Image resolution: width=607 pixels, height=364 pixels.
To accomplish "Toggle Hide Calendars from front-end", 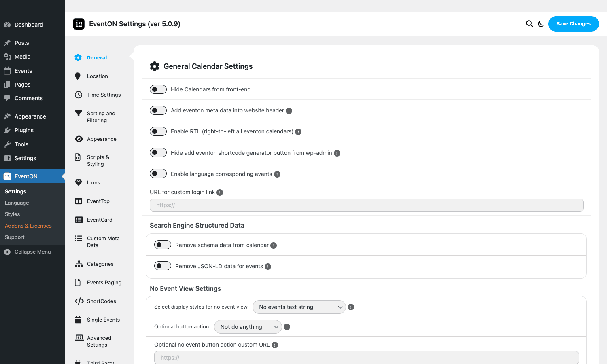I will 158,89.
